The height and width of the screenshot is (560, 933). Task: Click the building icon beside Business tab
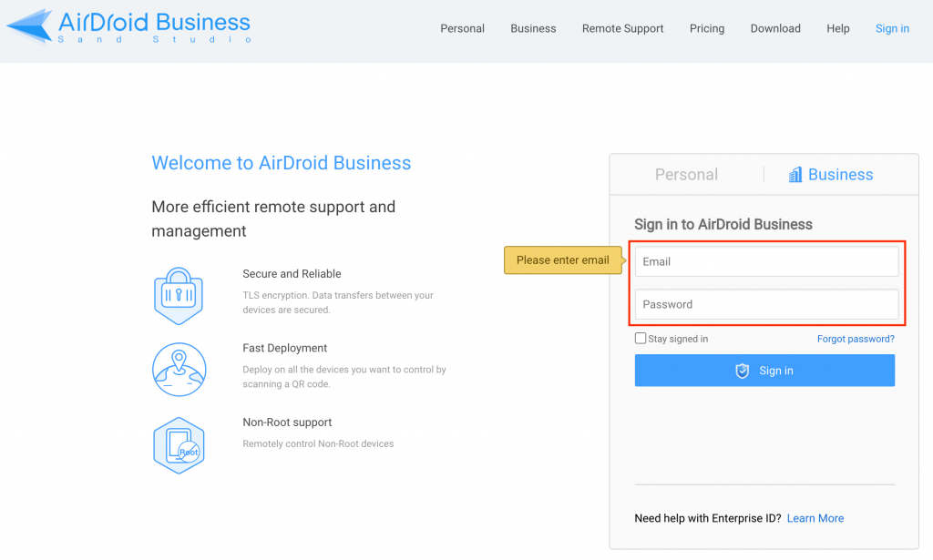[795, 174]
